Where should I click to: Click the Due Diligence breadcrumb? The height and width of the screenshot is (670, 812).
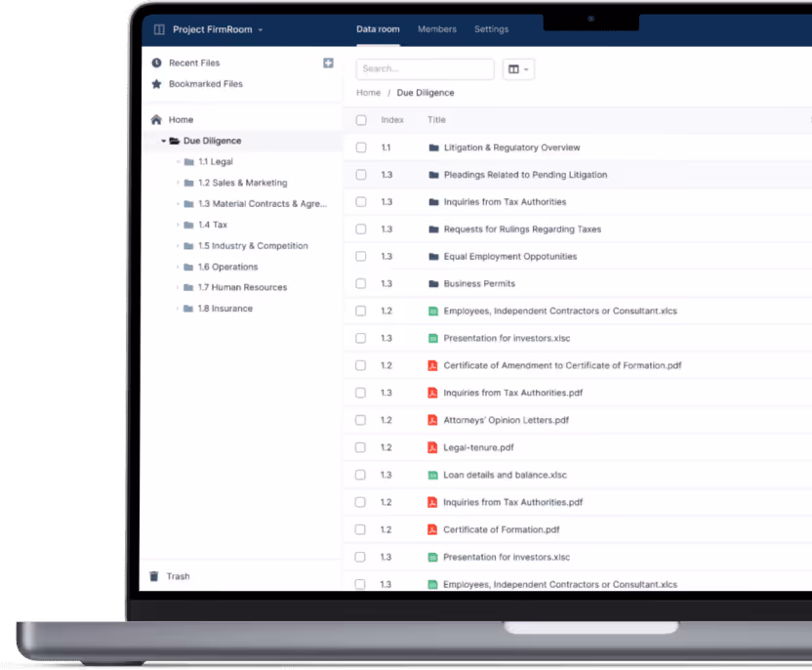point(426,93)
